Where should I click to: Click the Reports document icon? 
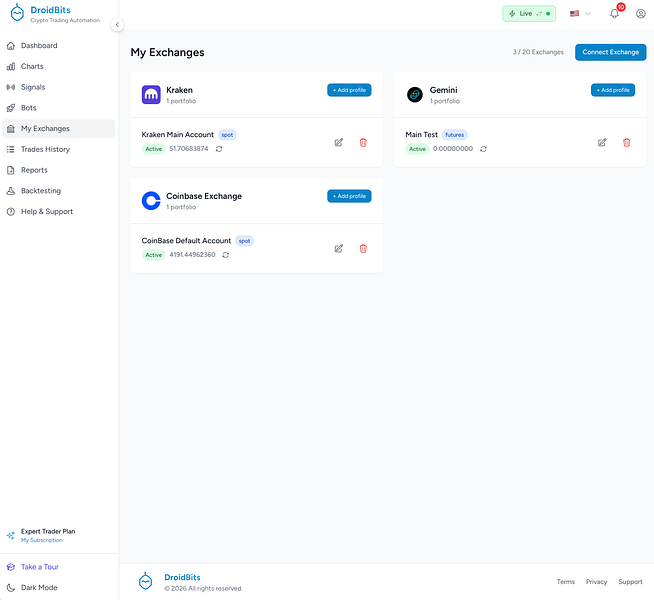coord(11,170)
